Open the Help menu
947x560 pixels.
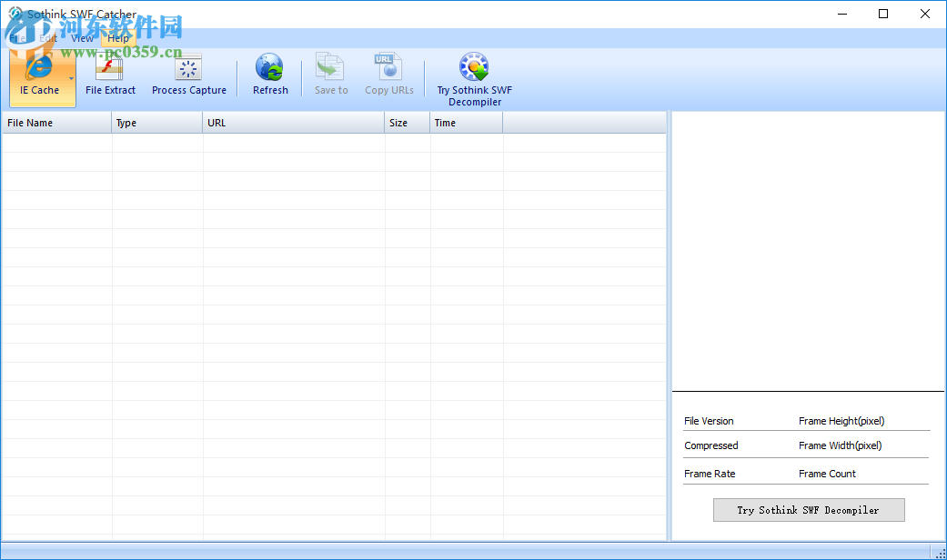[x=117, y=38]
